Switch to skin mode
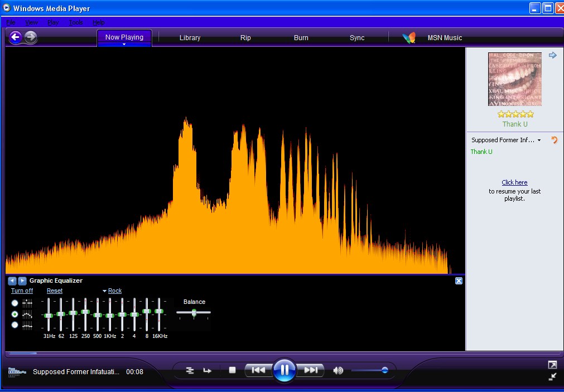The image size is (564, 392). tap(552, 377)
